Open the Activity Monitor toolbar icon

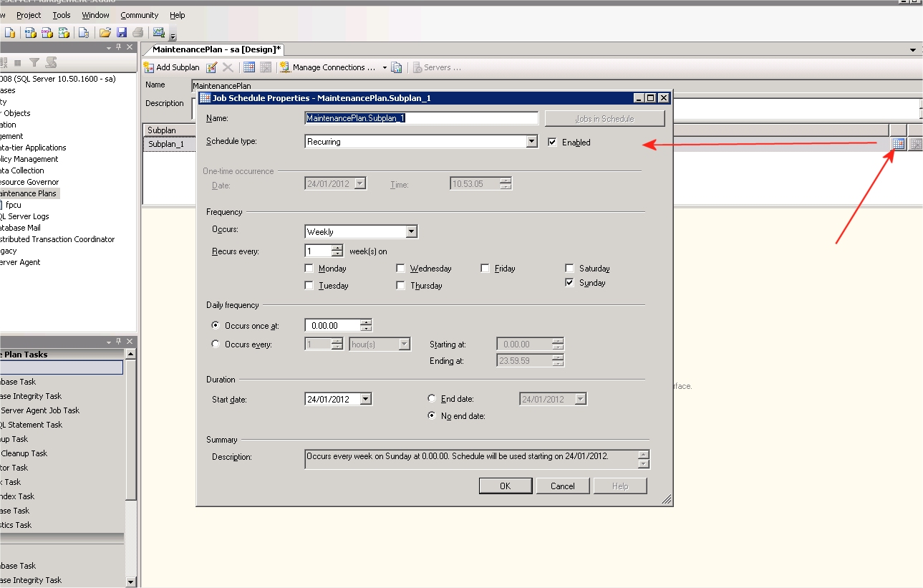coord(159,32)
